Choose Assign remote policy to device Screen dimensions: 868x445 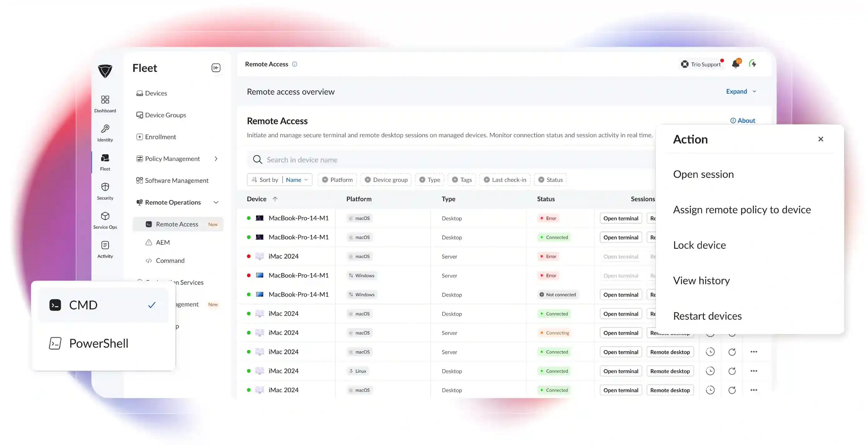(x=742, y=210)
